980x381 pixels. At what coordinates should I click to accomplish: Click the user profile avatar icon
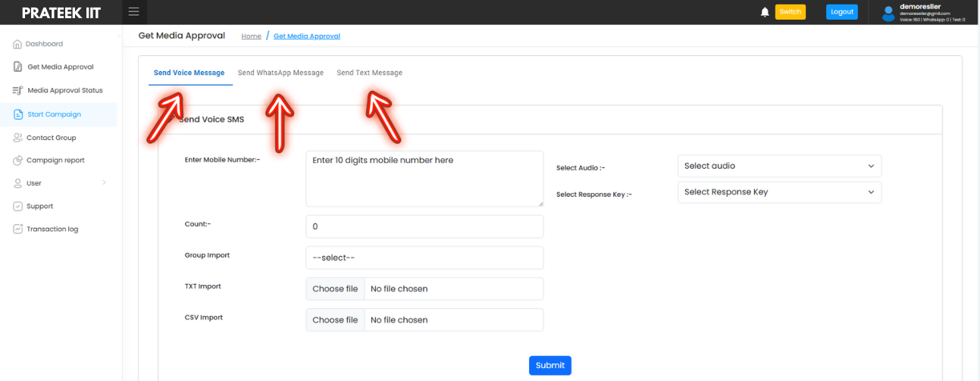click(x=888, y=13)
